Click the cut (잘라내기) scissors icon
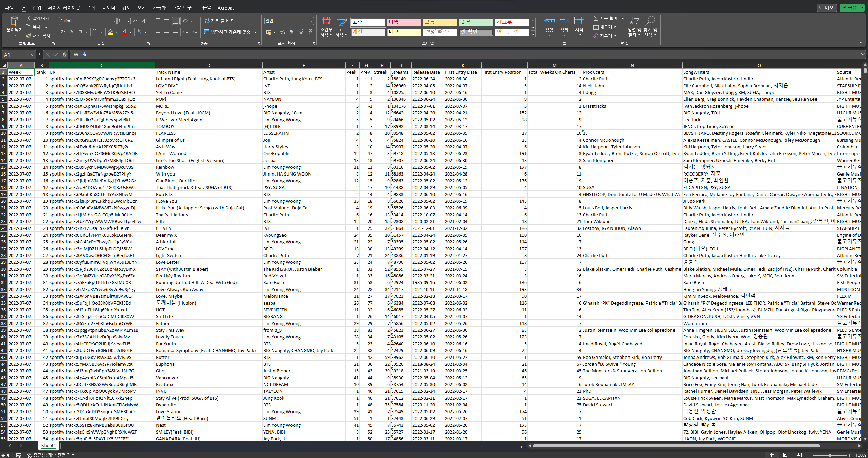Viewport: 868px width, 458px height. pos(29,18)
